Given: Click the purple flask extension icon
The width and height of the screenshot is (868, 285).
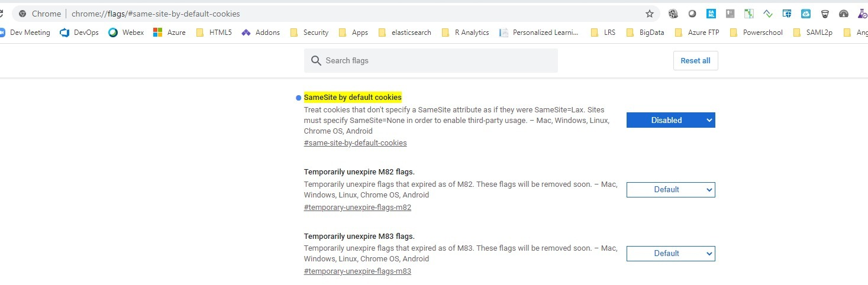Looking at the screenshot, I should (863, 14).
